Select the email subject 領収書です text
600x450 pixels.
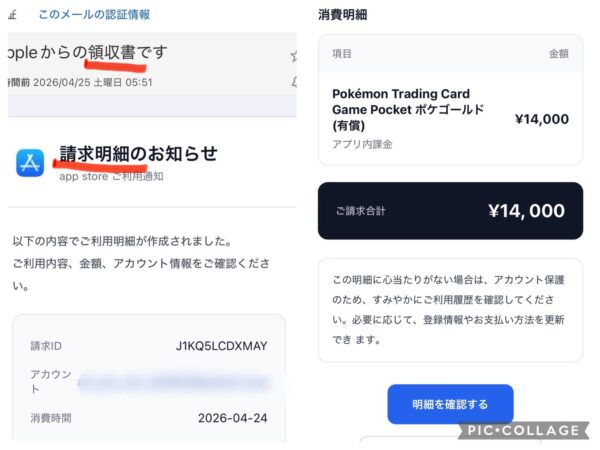pos(128,52)
